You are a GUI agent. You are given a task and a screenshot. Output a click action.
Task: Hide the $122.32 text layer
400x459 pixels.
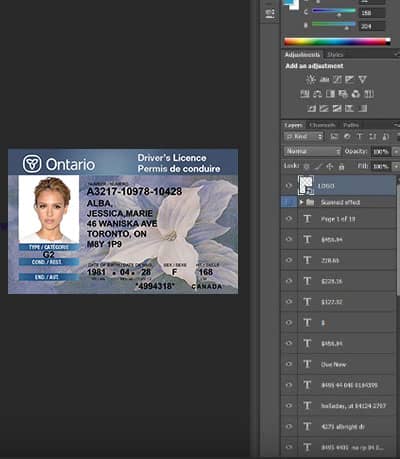point(289,302)
